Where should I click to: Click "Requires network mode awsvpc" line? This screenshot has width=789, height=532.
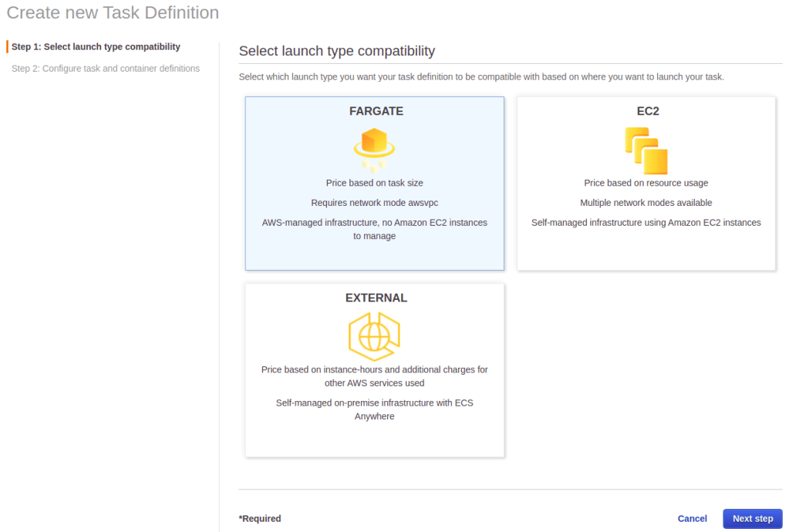click(374, 203)
